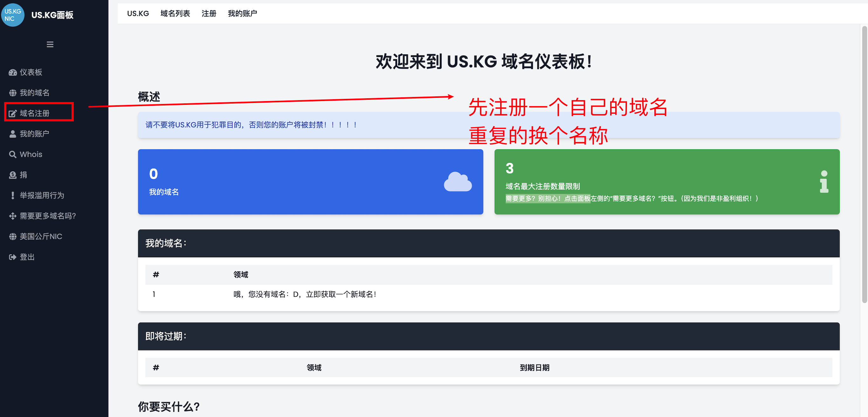Toggle the sidebar hamburger menu icon

tap(50, 44)
